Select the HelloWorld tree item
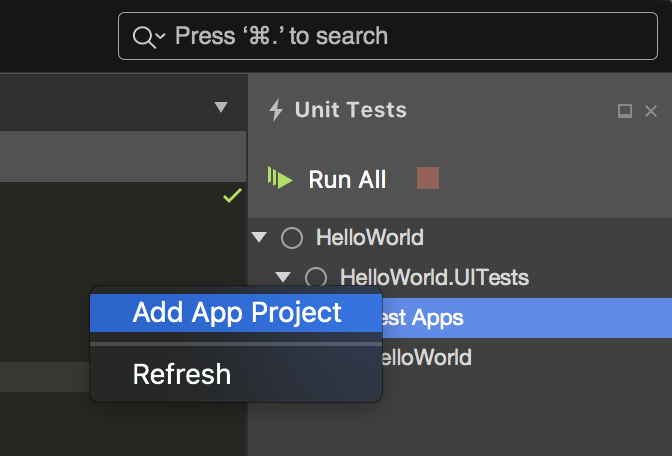 [x=369, y=237]
